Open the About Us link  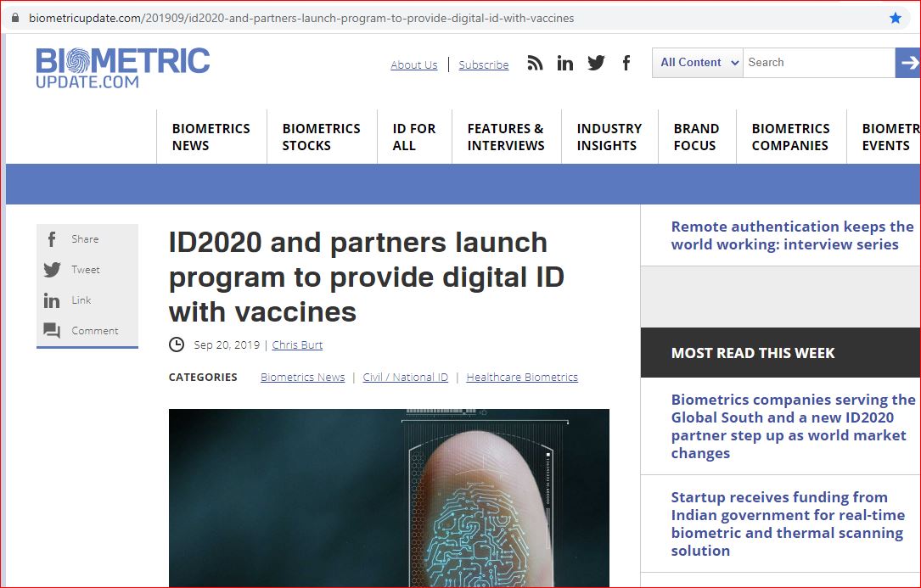[414, 64]
